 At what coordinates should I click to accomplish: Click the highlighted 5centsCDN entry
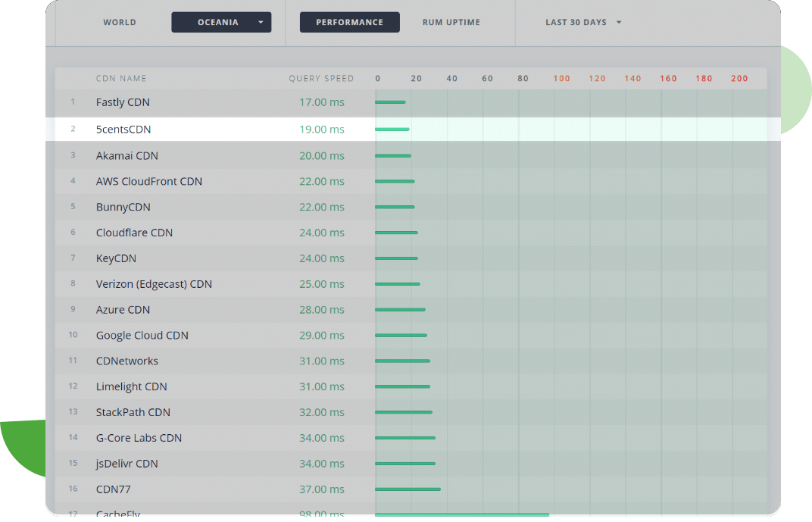pos(123,130)
